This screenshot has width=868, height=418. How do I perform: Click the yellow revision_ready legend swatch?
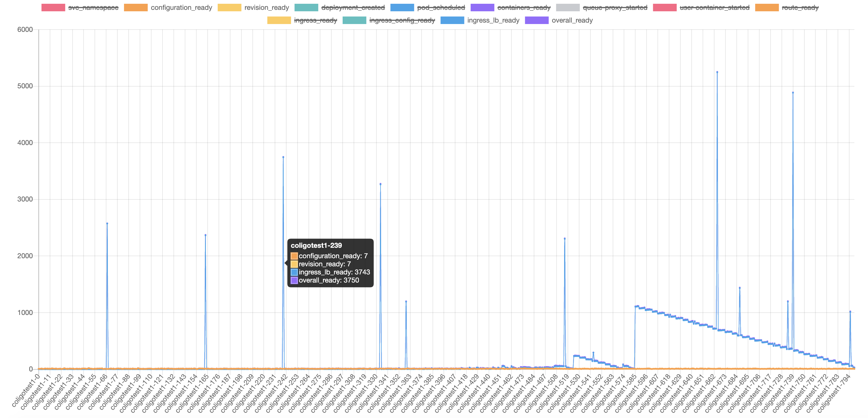click(230, 8)
